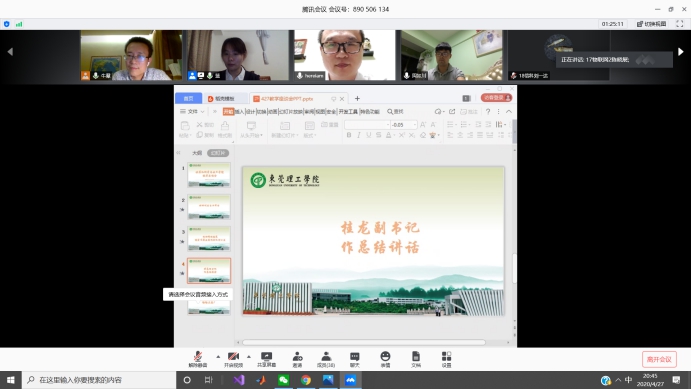
Task: Open the network signal status icon
Action: tap(19, 24)
